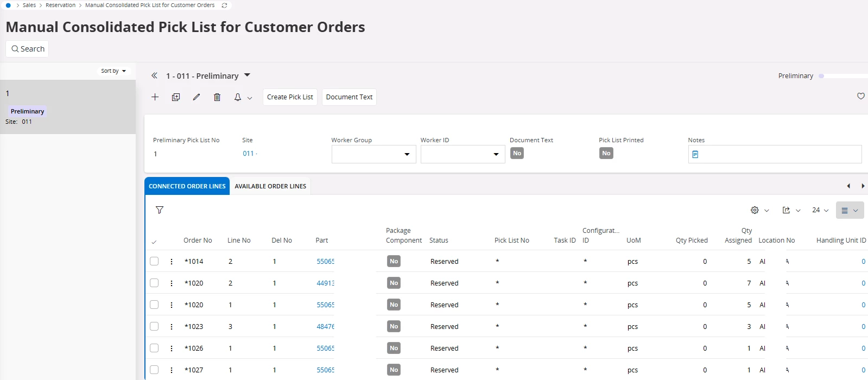Viewport: 868px width, 380px height.
Task: Expand the bell notification dropdown arrow
Action: [250, 98]
